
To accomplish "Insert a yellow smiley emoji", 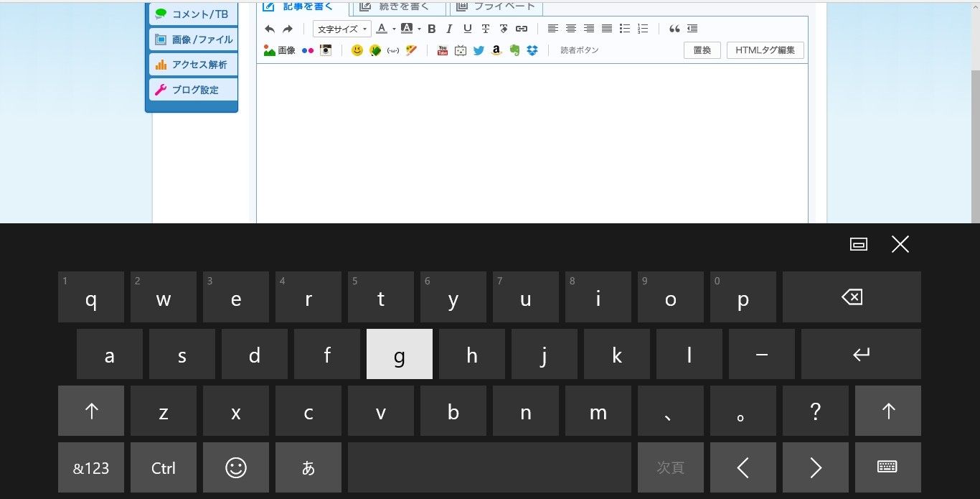I will (357, 50).
